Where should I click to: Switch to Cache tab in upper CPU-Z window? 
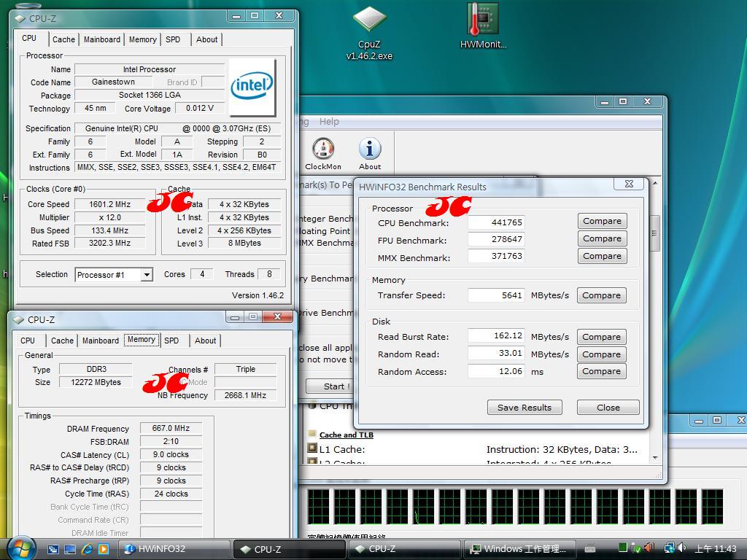(x=64, y=39)
